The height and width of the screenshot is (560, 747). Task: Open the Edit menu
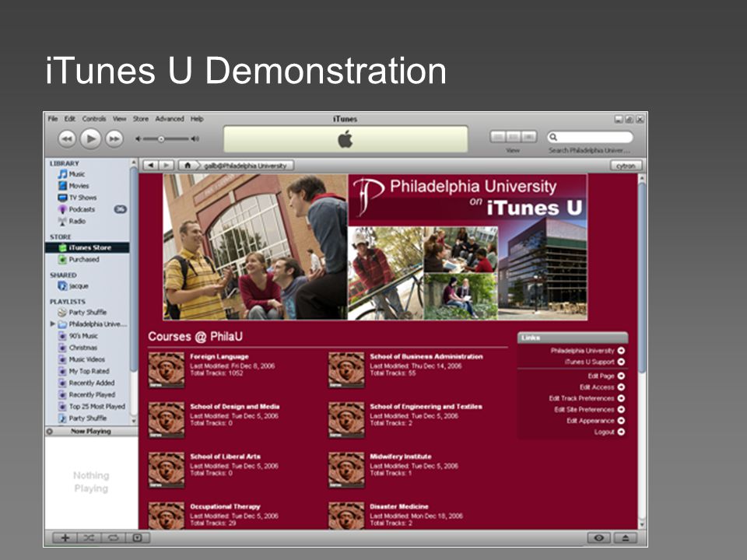[x=70, y=118]
